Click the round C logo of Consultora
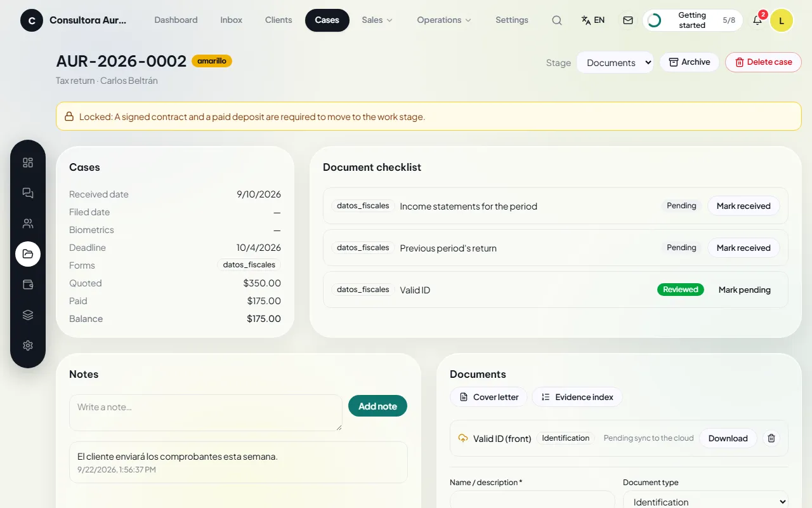The image size is (812, 508). 32,20
